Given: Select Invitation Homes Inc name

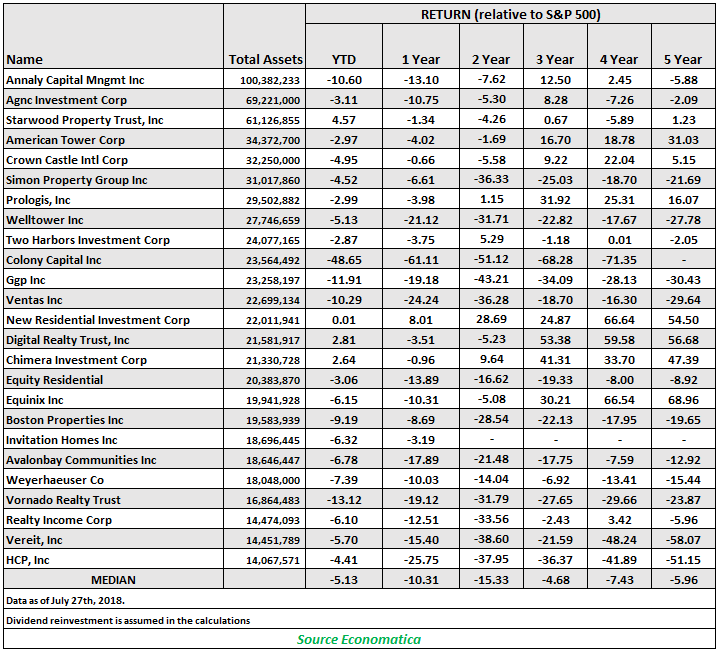Looking at the screenshot, I should point(62,440).
